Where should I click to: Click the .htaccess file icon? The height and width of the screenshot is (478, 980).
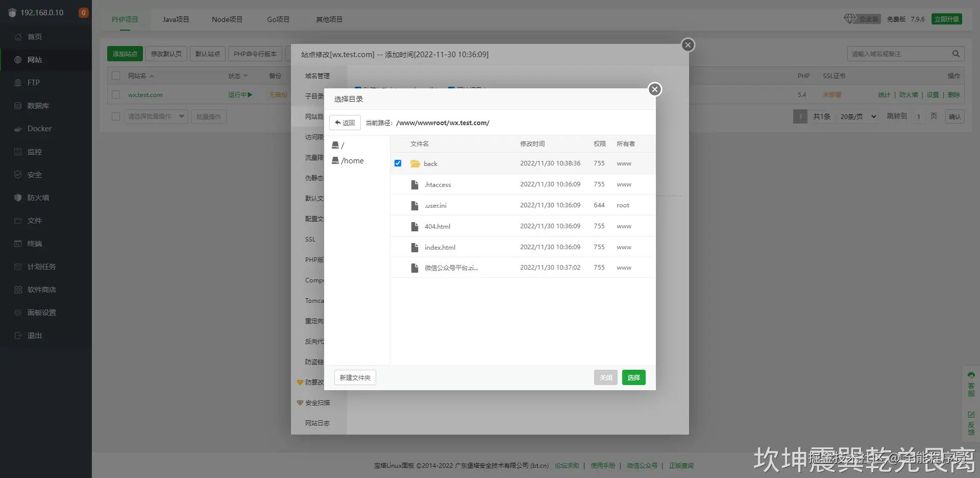tap(415, 184)
